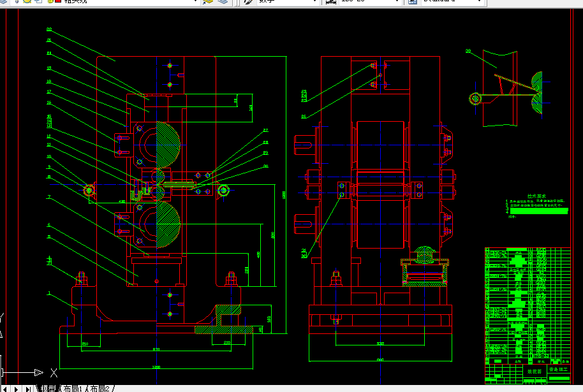
Task: Open the 布局2 layout tab
Action: [100, 389]
